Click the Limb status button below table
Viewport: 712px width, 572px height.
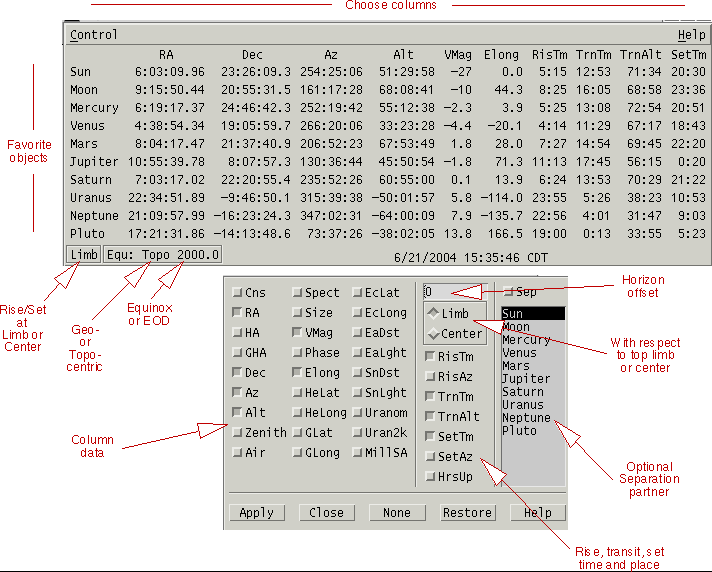coord(84,254)
